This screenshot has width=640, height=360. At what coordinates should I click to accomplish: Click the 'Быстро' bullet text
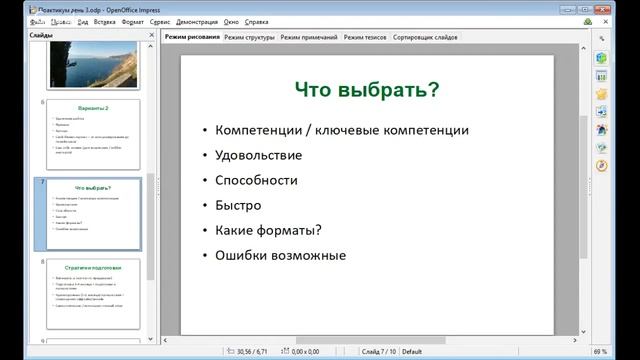tap(238, 205)
